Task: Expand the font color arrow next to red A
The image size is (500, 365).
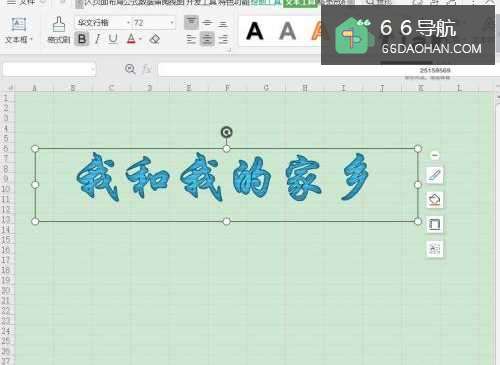Action: click(x=140, y=40)
